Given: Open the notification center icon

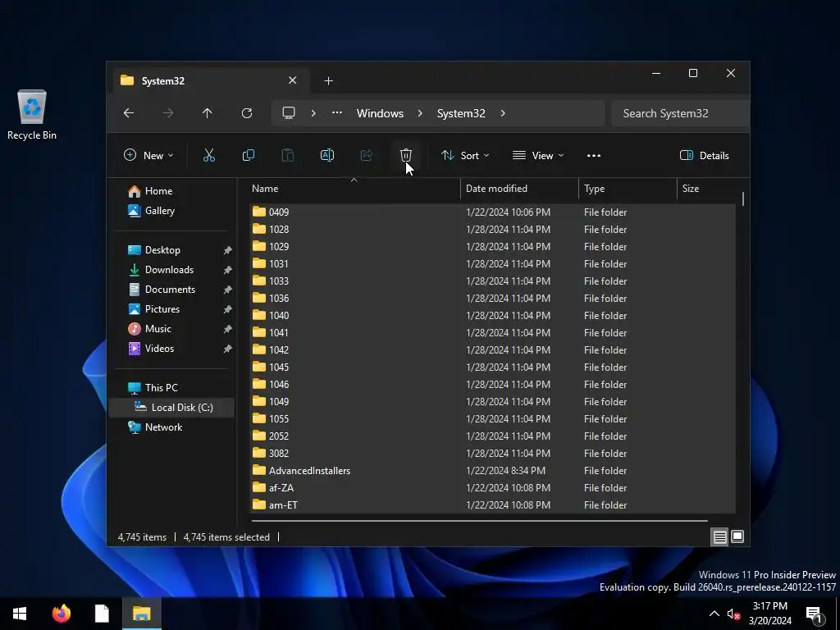Looking at the screenshot, I should coord(814,614).
